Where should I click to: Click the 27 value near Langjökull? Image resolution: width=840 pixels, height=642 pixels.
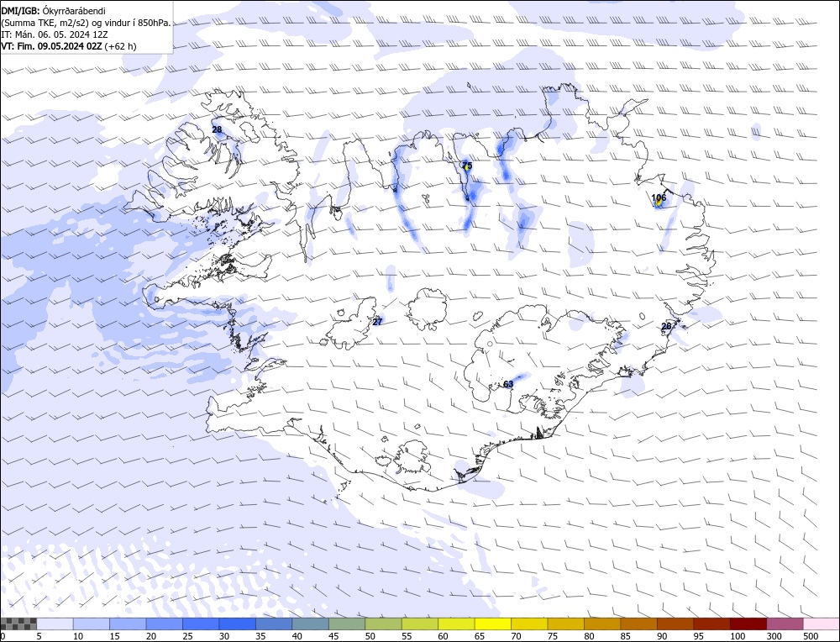pyautogui.click(x=377, y=322)
